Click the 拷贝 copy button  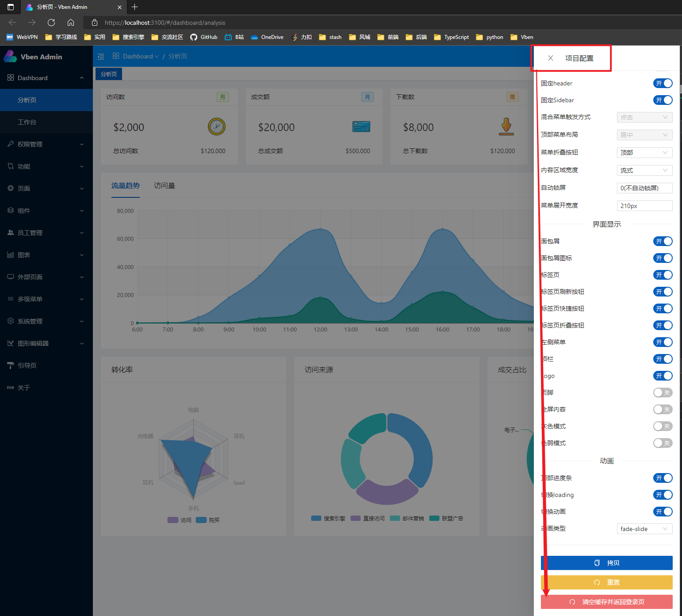click(x=606, y=563)
